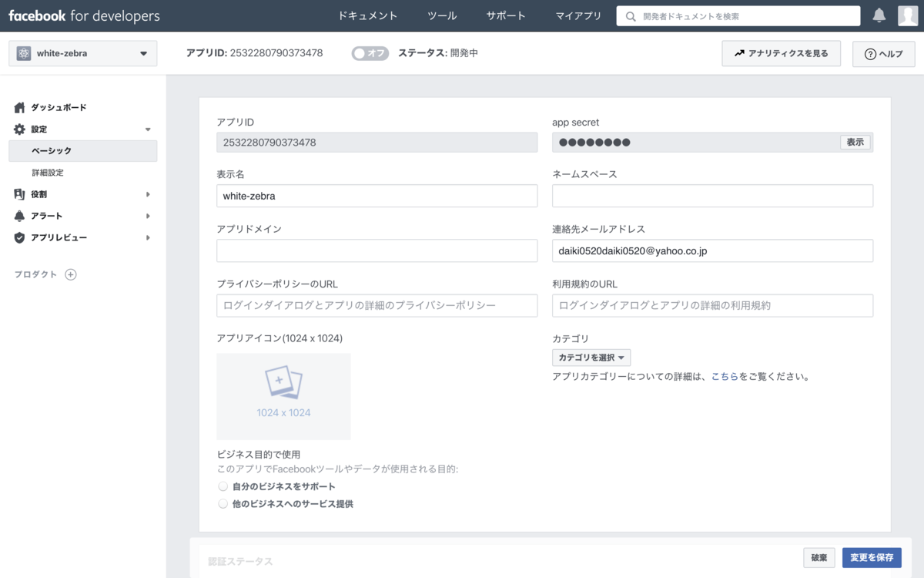Viewport: 924px width, 578px height.
Task: Collapse the 設定 section arrow
Action: (148, 129)
